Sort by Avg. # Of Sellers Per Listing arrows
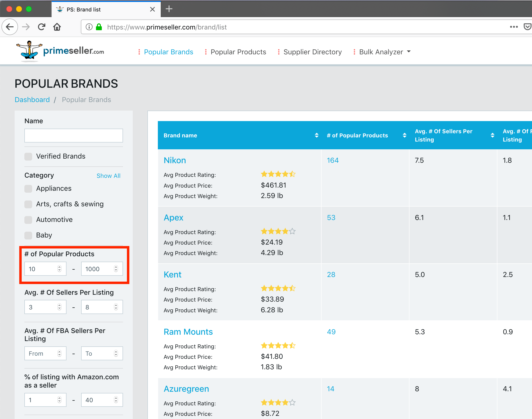Viewport: 532px width, 419px height. click(492, 135)
